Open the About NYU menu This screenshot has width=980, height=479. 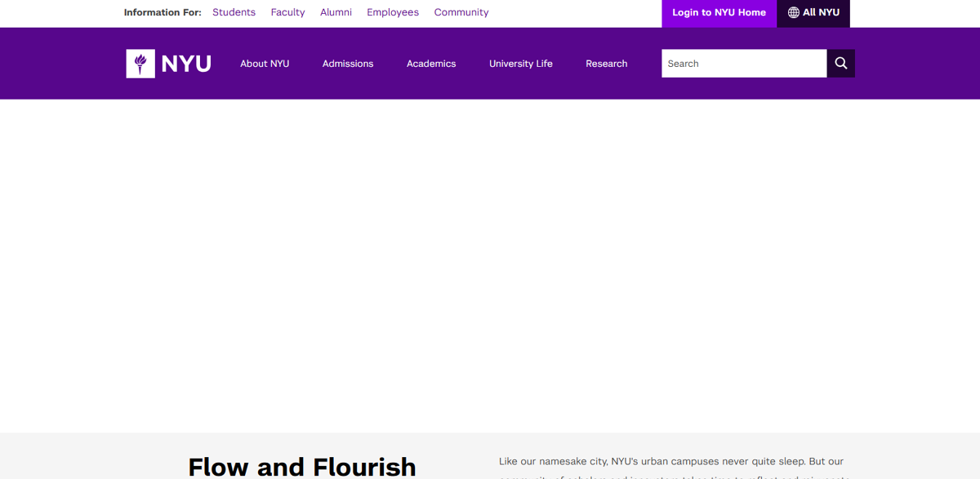coord(264,63)
